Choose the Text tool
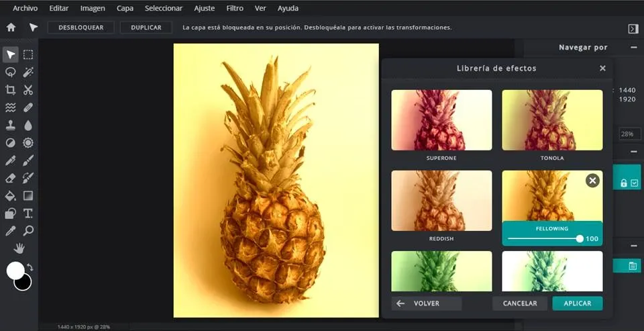644x331 pixels. tap(28, 214)
